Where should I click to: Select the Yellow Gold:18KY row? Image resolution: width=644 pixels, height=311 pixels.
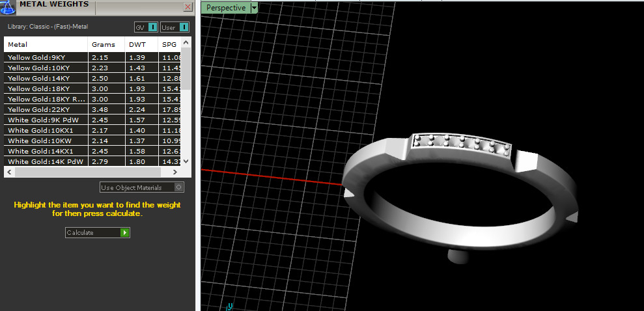point(92,88)
